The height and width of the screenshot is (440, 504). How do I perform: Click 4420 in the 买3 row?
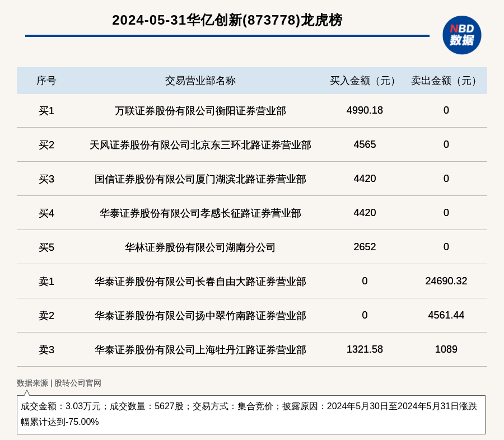(365, 179)
